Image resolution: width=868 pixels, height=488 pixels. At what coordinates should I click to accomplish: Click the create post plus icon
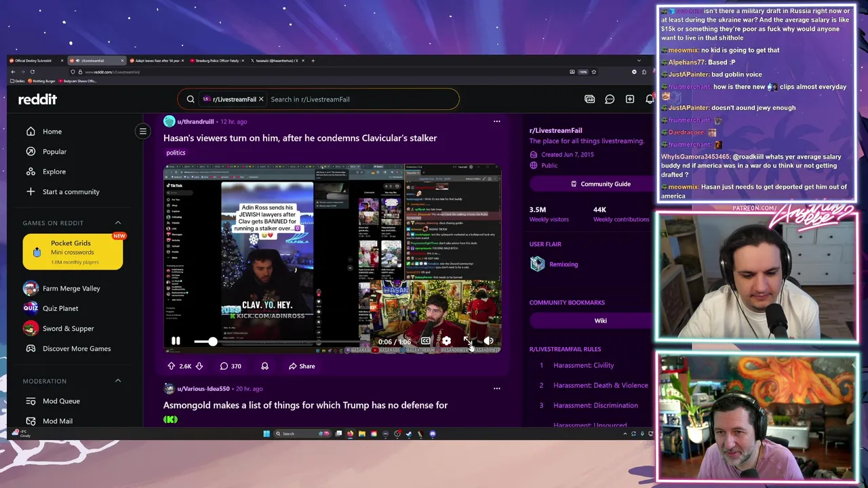pos(630,99)
